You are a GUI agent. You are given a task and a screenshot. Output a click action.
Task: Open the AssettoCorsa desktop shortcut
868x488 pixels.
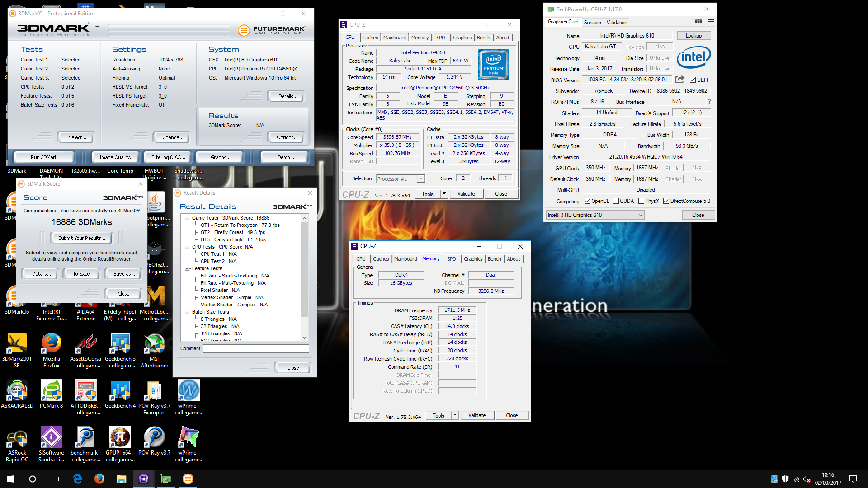point(86,351)
